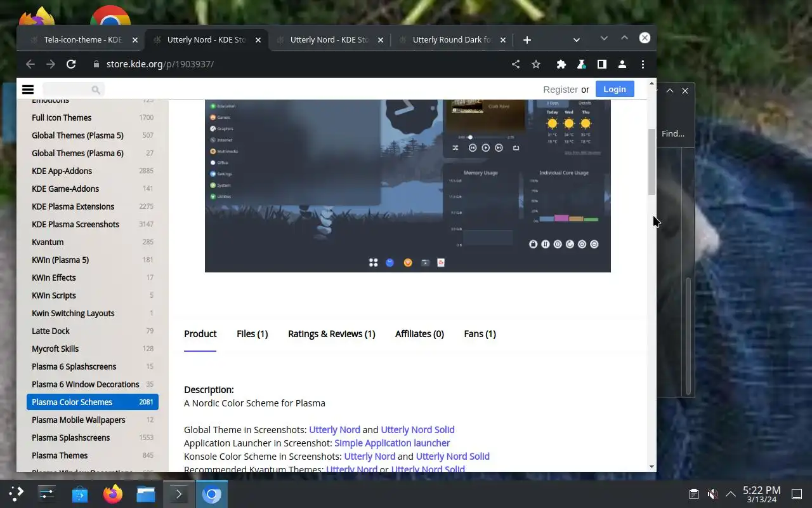The width and height of the screenshot is (812, 508).
Task: Select Global Themes (Plasma 6) category
Action: (93, 153)
